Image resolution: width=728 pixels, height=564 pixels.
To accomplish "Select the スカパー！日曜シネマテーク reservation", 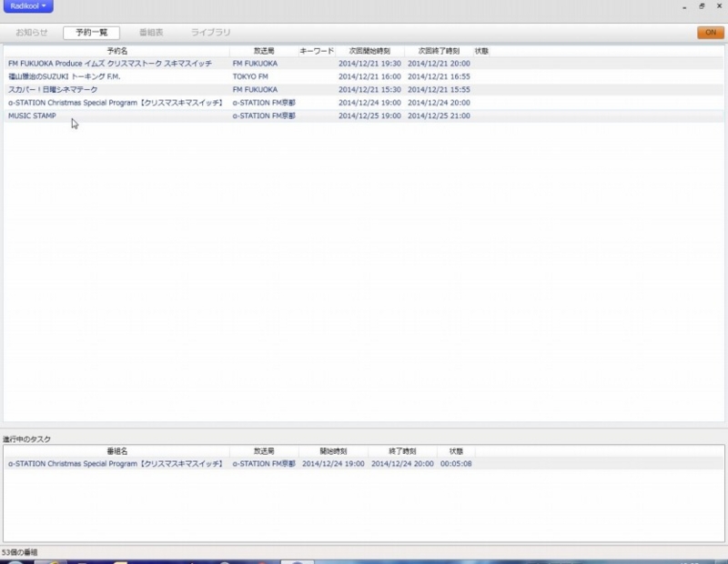I will coord(364,89).
